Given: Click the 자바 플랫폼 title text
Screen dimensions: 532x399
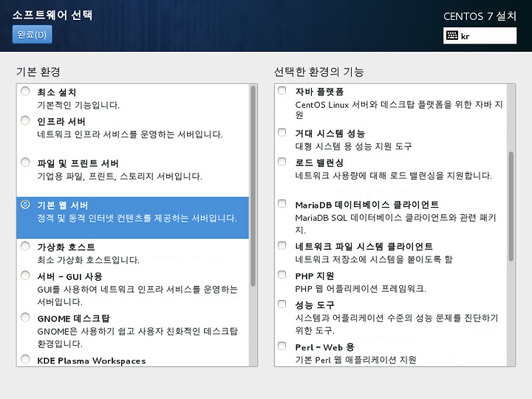Looking at the screenshot, I should (320, 92).
